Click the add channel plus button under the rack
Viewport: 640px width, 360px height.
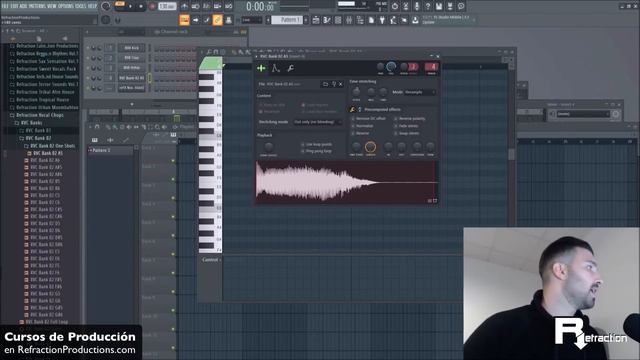coord(132,104)
